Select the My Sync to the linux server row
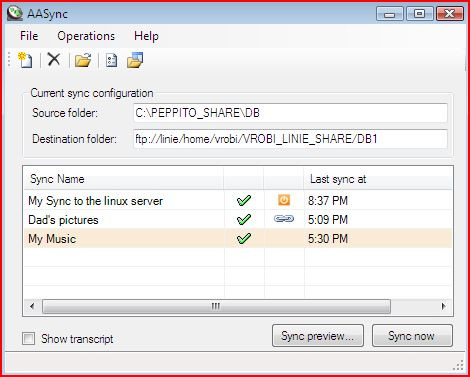Image resolution: width=470 pixels, height=377 pixels. coord(238,200)
